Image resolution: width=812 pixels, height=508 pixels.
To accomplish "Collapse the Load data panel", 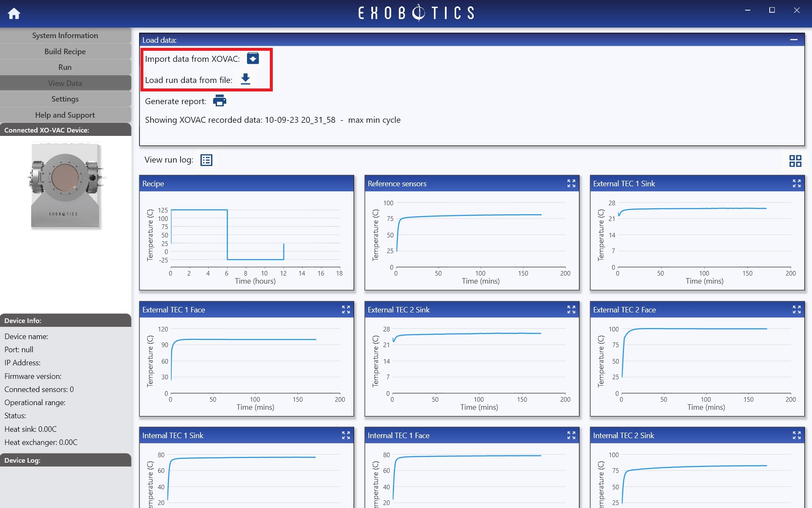I will tap(794, 40).
